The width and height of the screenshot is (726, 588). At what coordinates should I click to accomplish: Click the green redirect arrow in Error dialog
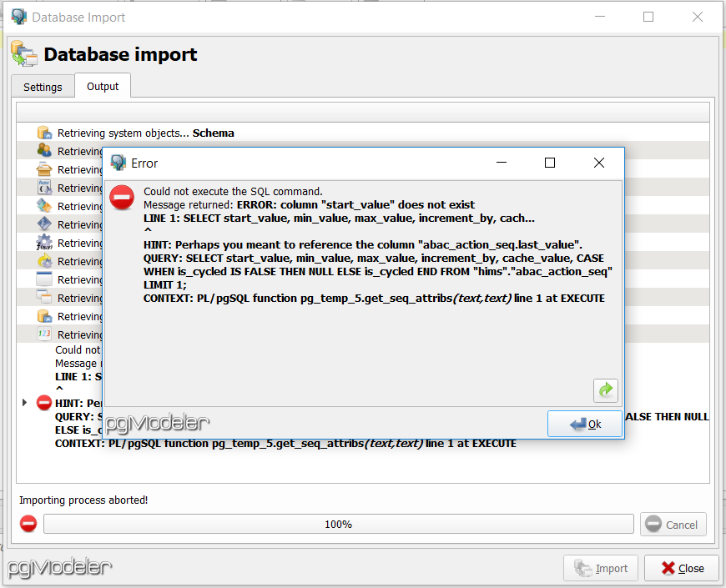click(606, 390)
